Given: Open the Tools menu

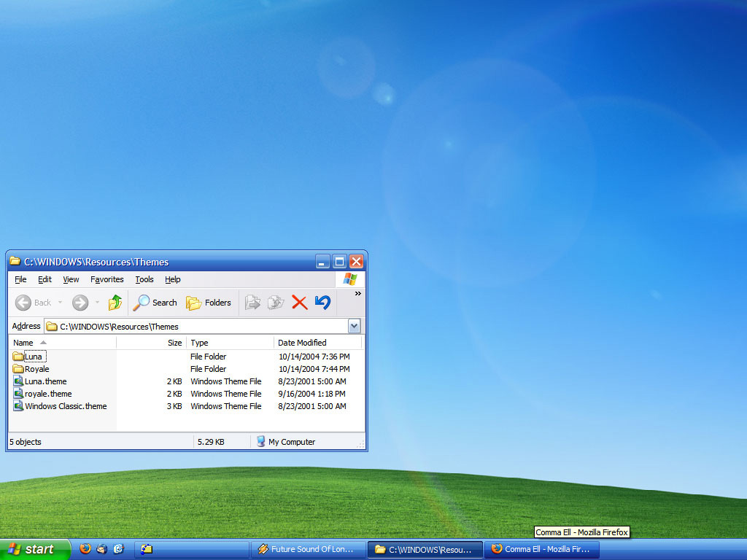Looking at the screenshot, I should [x=144, y=279].
